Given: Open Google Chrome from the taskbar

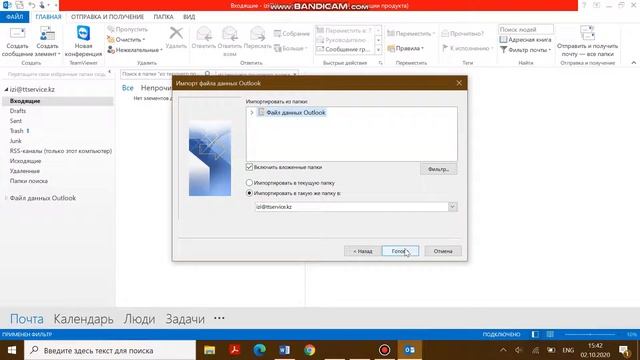Looking at the screenshot, I should pyautogui.click(x=309, y=350).
